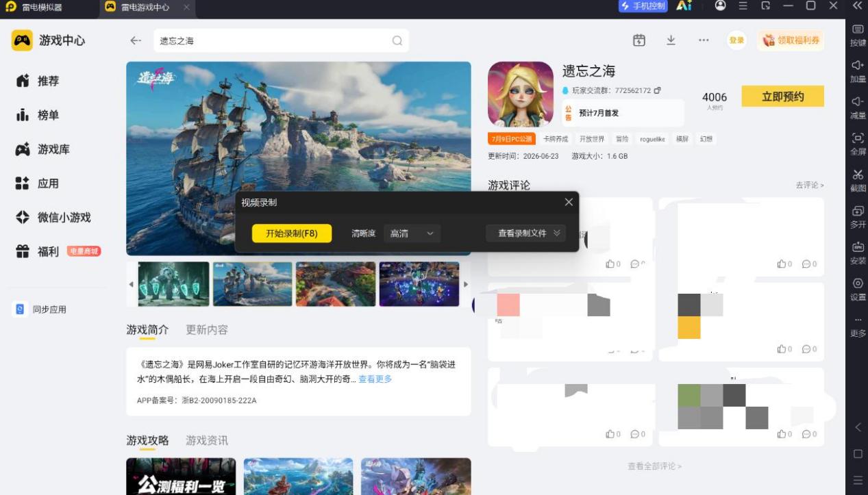Screen dimensions: 868x495
Task: Expand 查看录制文件 dropdown
Action: click(x=526, y=233)
